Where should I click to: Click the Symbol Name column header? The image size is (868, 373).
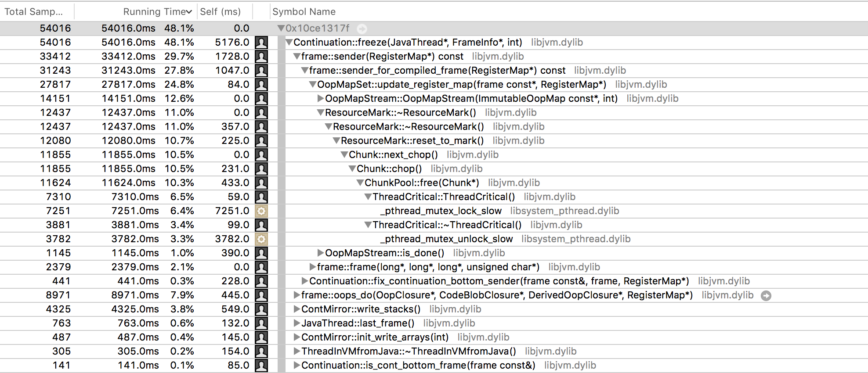tap(304, 12)
